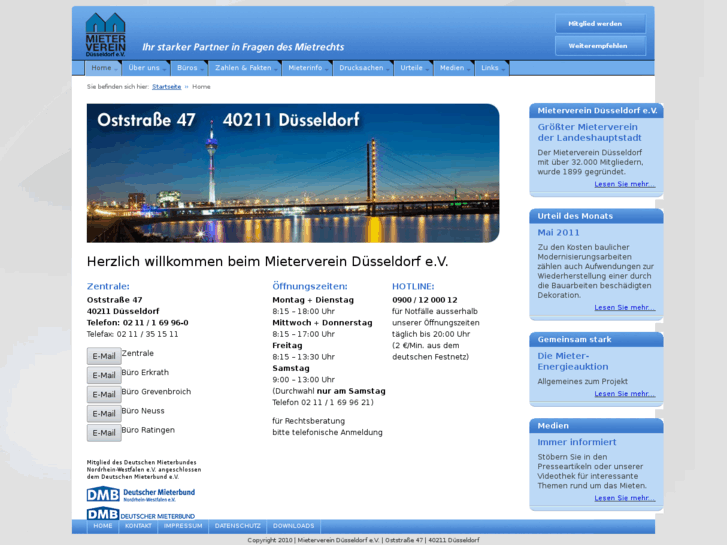This screenshot has height=545, width=727.
Task: Click the copyright line in the footer
Action: pos(363,540)
